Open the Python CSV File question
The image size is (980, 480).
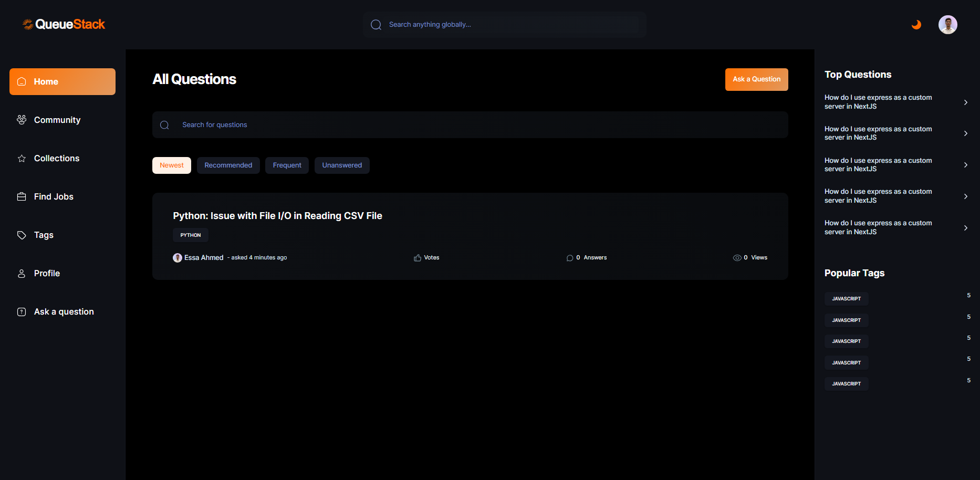(x=277, y=216)
